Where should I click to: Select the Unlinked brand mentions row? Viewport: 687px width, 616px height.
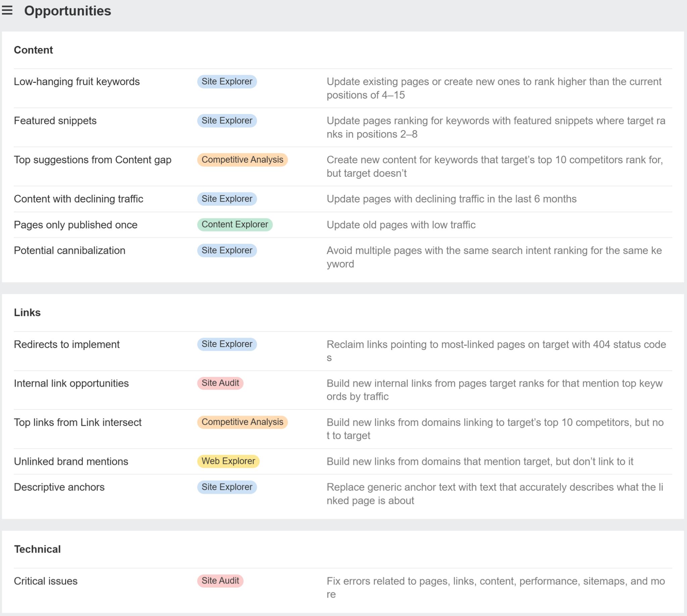pyautogui.click(x=71, y=461)
